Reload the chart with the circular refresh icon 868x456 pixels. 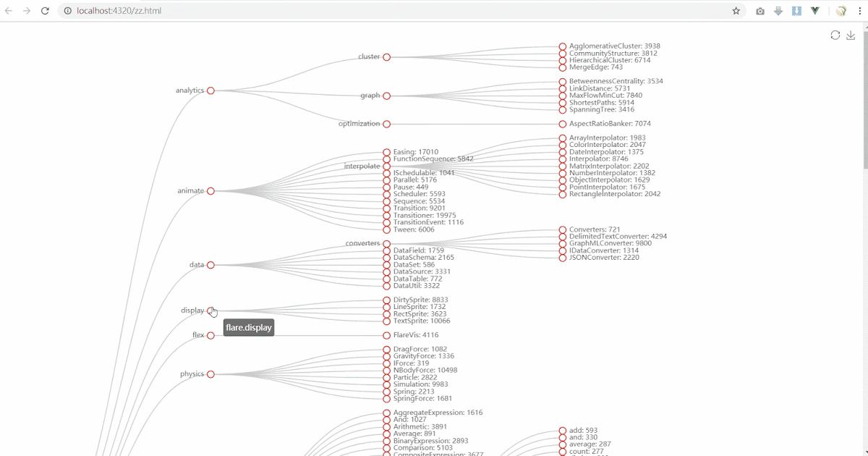835,35
